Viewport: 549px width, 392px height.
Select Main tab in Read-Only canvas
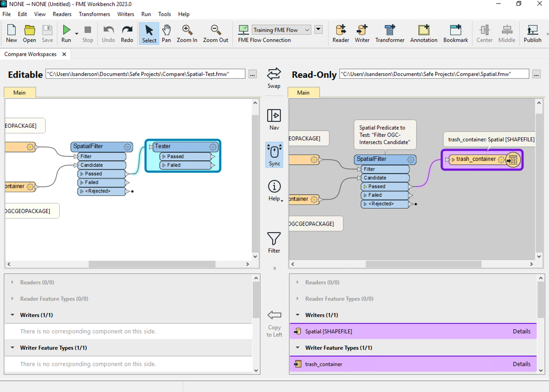[x=303, y=92]
